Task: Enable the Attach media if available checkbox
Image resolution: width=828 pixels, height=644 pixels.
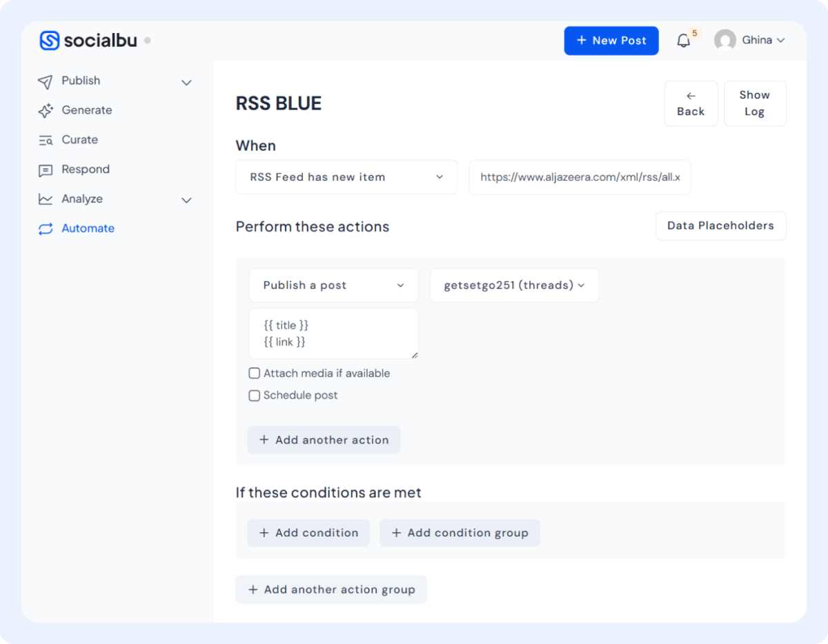Action: tap(254, 373)
